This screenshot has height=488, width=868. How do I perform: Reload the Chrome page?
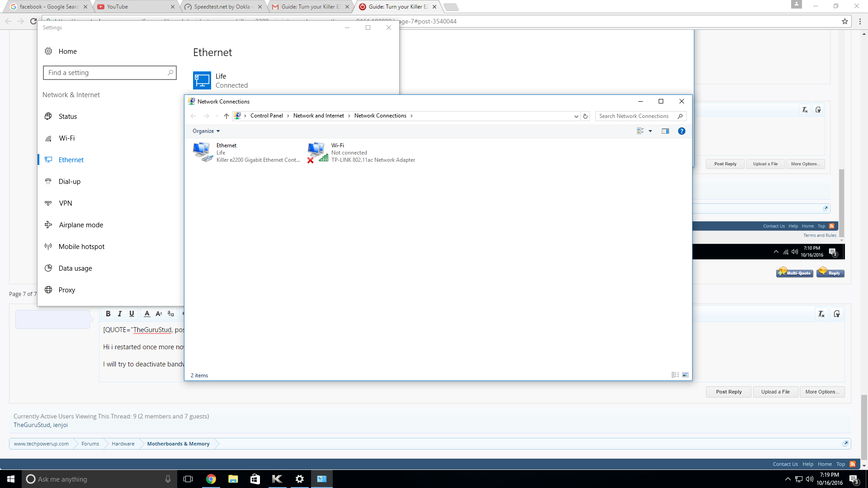point(33,21)
